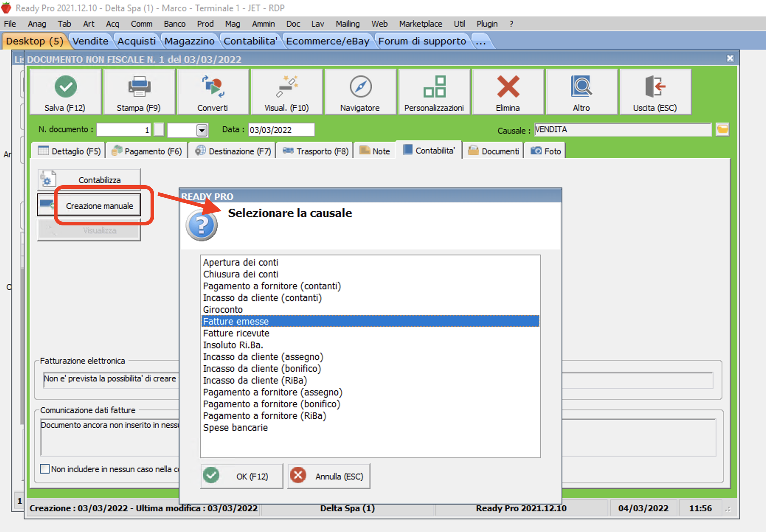The image size is (766, 532).
Task: Open the Navigatore compass icon
Action: point(360,86)
